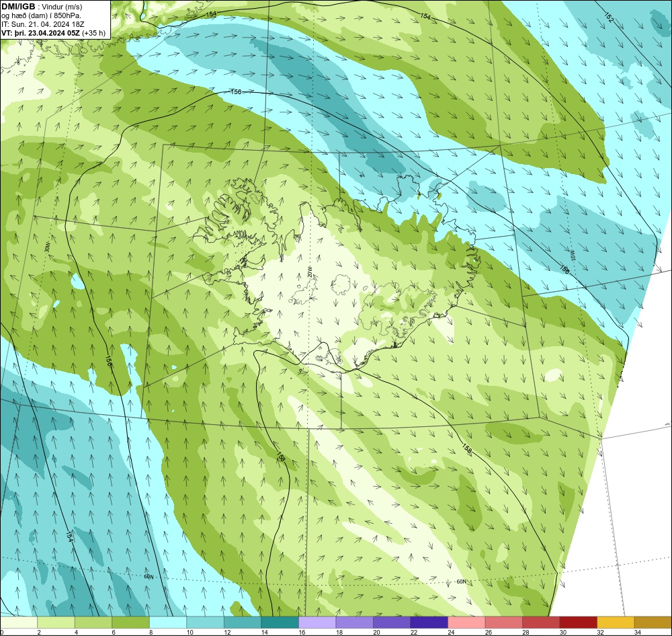The width and height of the screenshot is (672, 636).
Task: Click the '20W' longitude label over Iceland
Action: (x=309, y=271)
